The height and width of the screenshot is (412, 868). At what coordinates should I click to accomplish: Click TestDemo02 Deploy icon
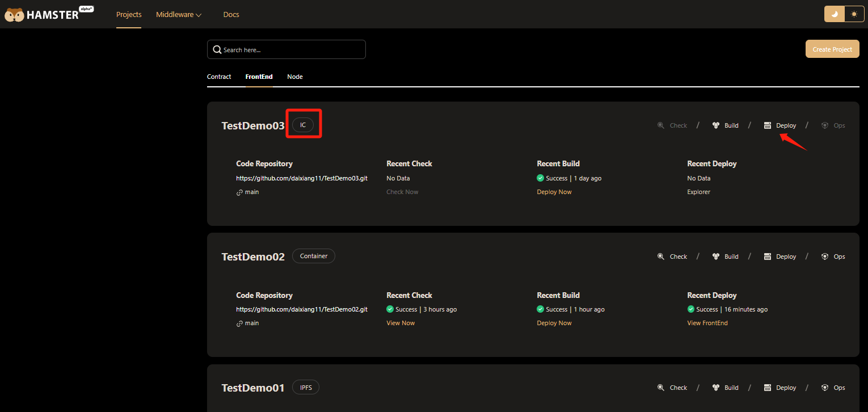[x=768, y=257]
